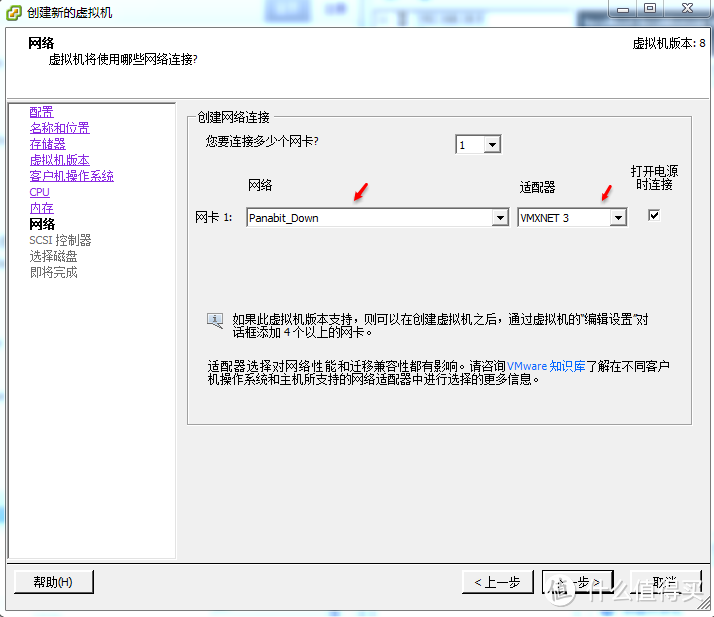Click the SCSI 控制器 step label
This screenshot has width=714, height=617.
pos(60,240)
